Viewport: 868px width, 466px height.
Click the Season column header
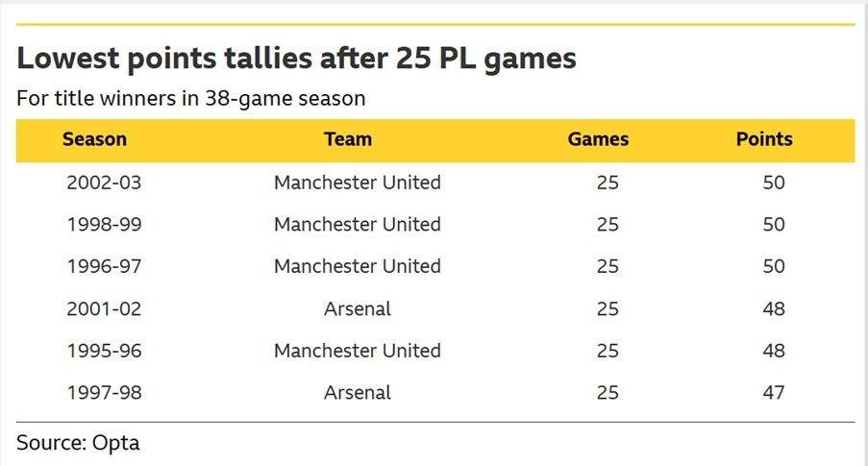(94, 139)
